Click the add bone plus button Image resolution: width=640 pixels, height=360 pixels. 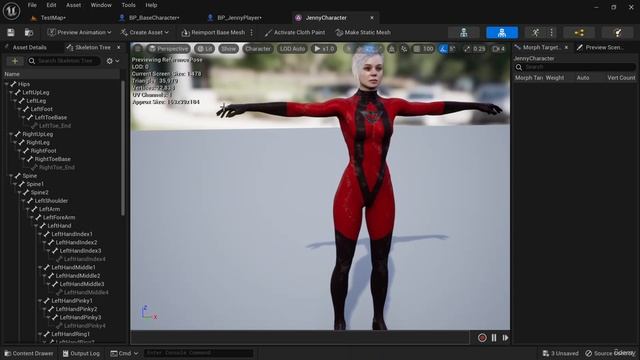15,61
